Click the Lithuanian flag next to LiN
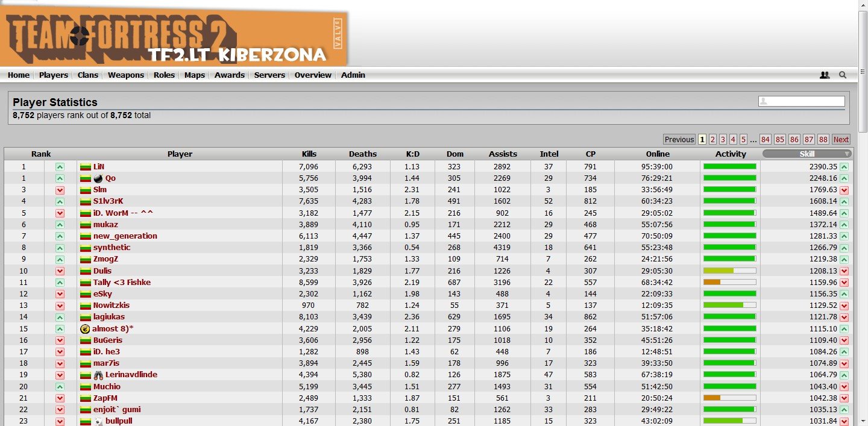 point(85,167)
